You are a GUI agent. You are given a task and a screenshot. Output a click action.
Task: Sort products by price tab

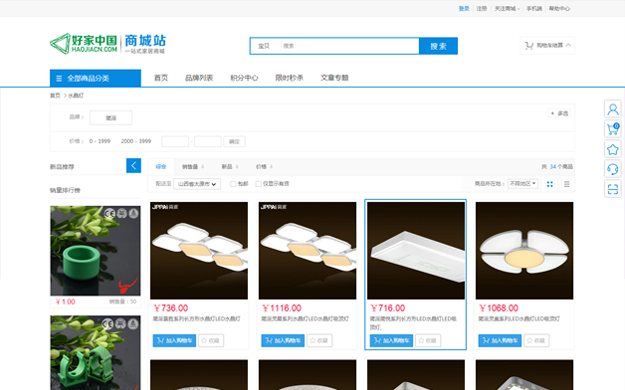[x=264, y=167]
